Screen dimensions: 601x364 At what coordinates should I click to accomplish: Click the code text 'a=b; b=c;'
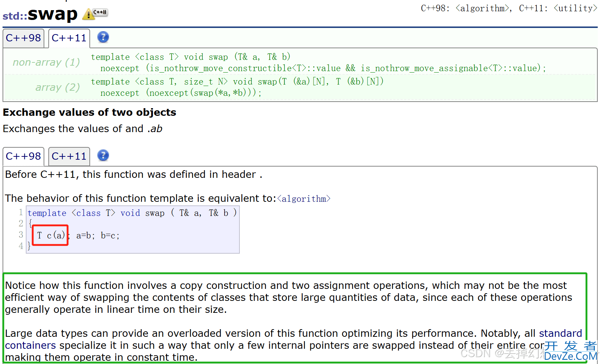point(98,236)
